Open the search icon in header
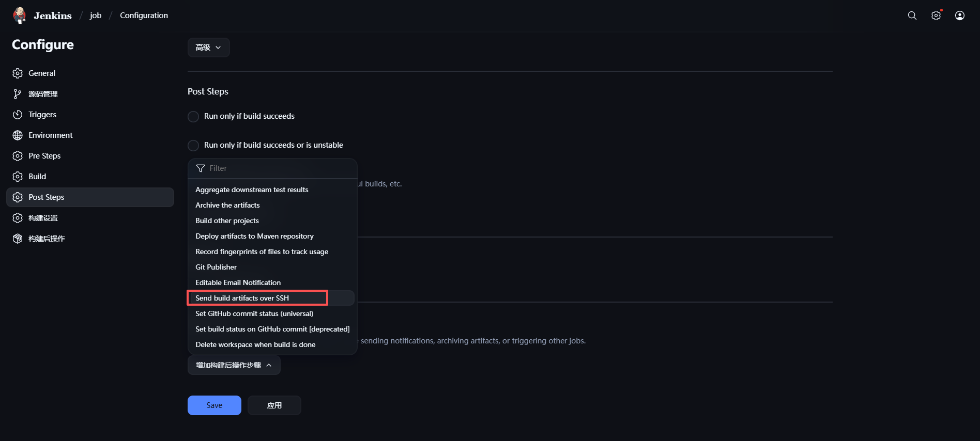The image size is (980, 441). point(912,15)
